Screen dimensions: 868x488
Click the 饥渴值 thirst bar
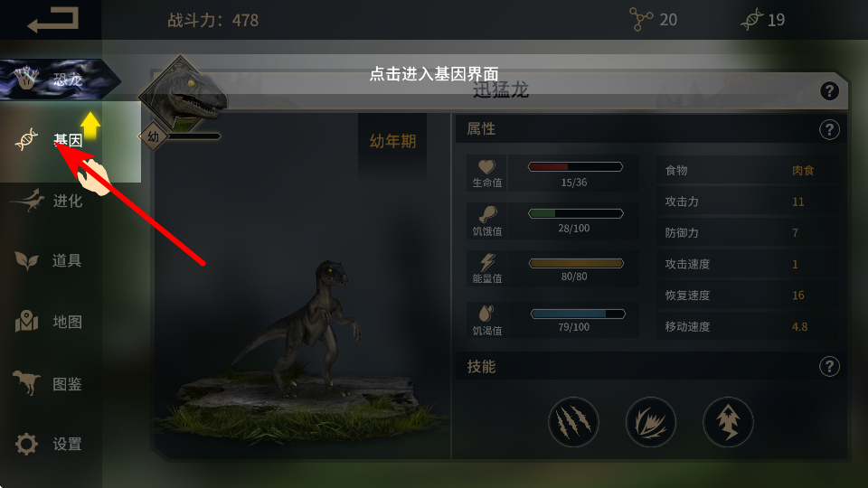tap(578, 314)
